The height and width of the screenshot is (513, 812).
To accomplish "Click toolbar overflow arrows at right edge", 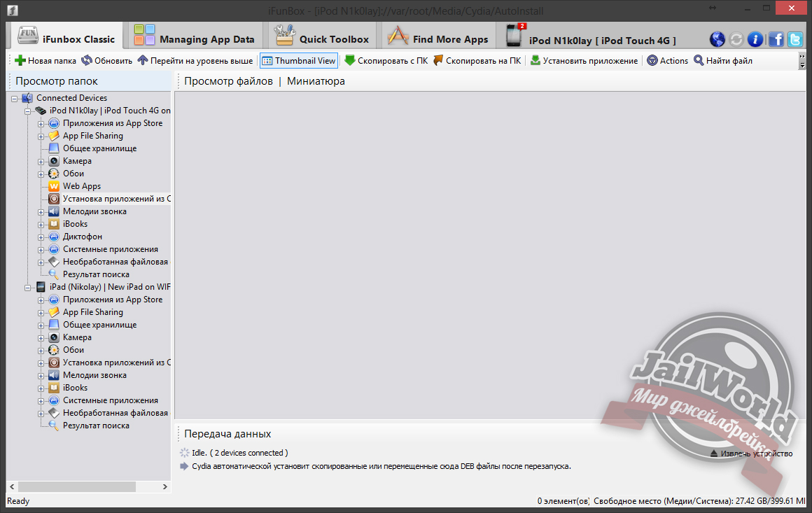I will click(x=802, y=61).
